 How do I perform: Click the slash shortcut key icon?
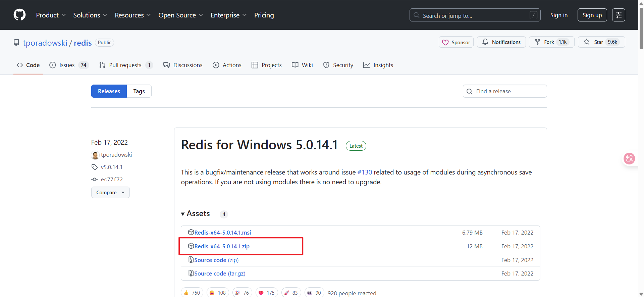pos(533,15)
